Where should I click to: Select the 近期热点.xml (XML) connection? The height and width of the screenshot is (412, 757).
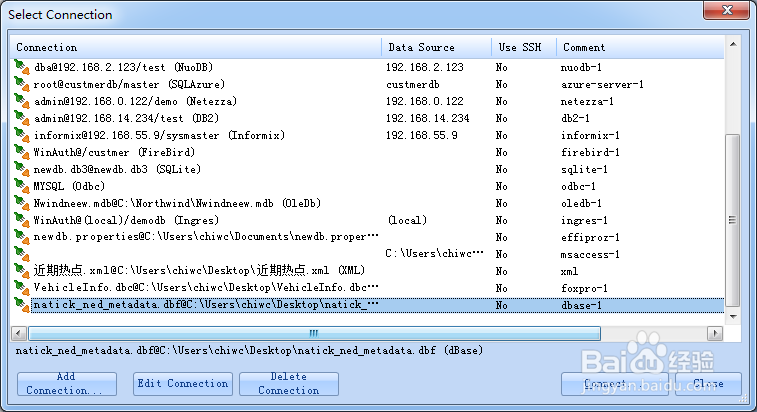tap(199, 270)
